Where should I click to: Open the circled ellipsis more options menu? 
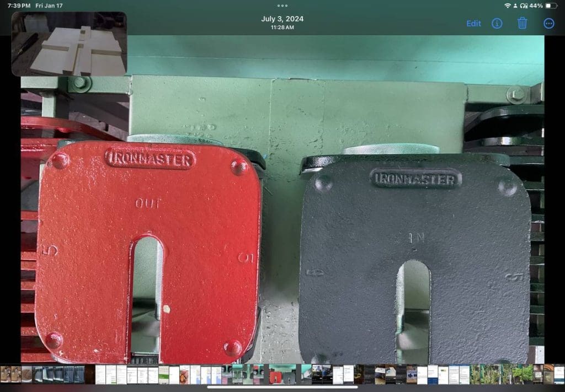549,23
